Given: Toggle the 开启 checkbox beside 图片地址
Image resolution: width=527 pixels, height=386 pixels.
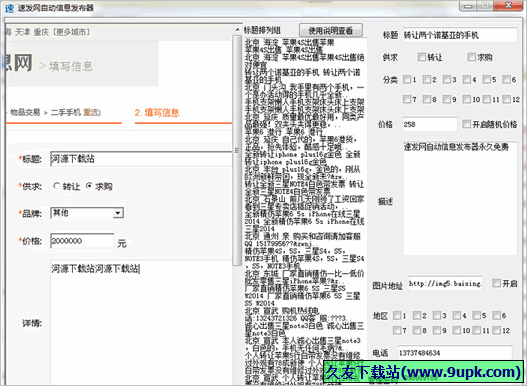Looking at the screenshot, I should click(x=496, y=283).
